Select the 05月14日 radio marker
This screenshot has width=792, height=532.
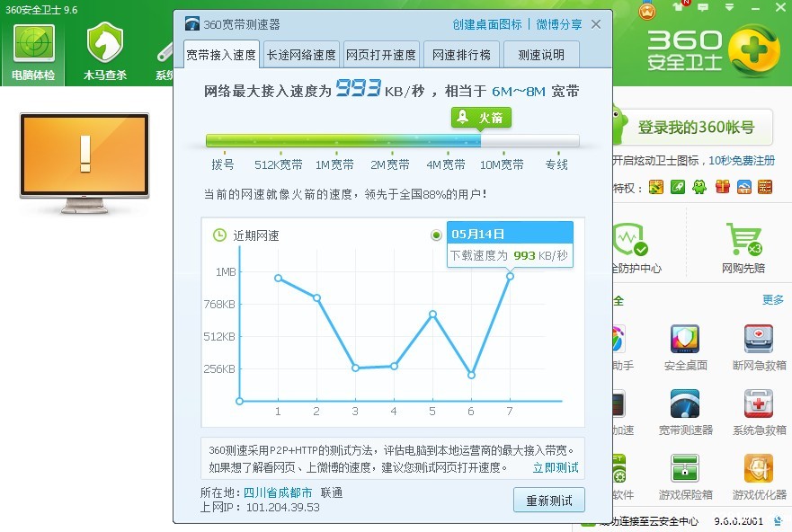(437, 235)
